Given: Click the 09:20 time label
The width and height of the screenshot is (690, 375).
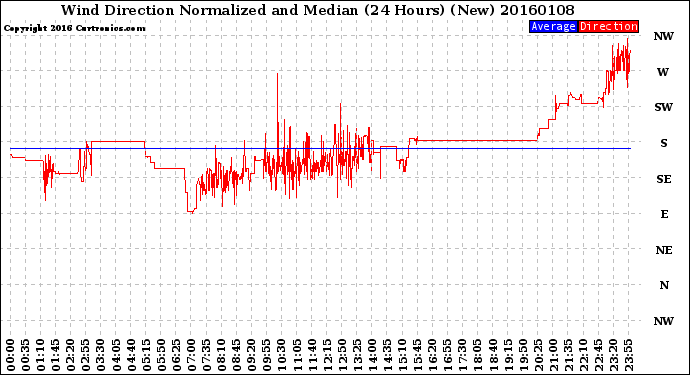Looking at the screenshot, I should coord(251,355).
